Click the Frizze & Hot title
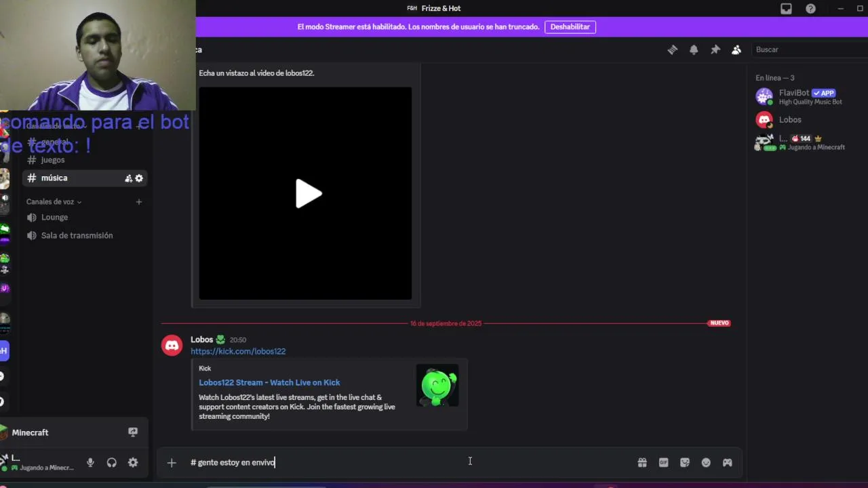This screenshot has width=868, height=488. click(441, 8)
